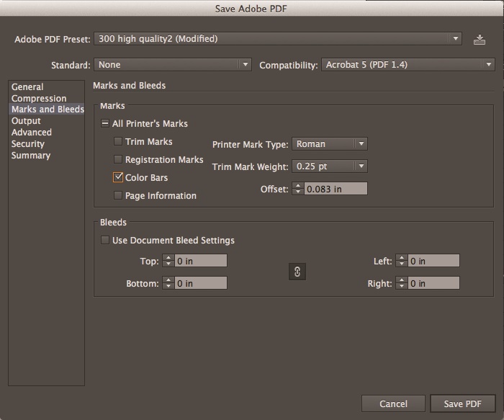Click the Offset stepper arrows
This screenshot has height=420, width=504.
click(299, 189)
